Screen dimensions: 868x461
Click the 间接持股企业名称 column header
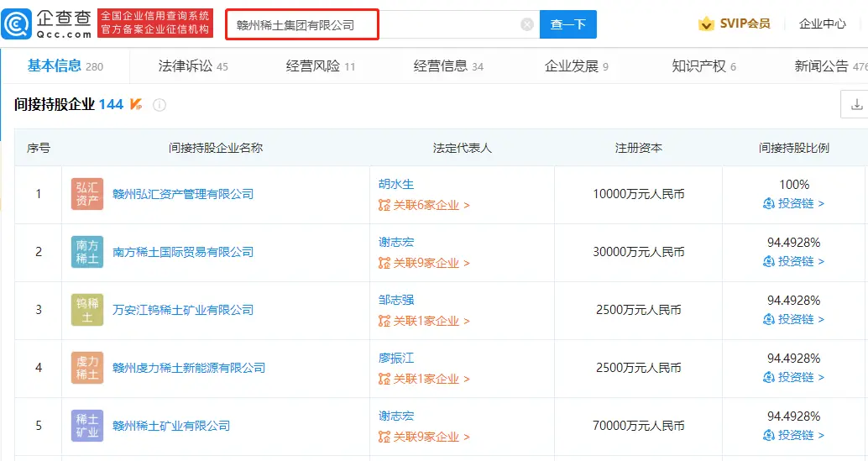[216, 148]
